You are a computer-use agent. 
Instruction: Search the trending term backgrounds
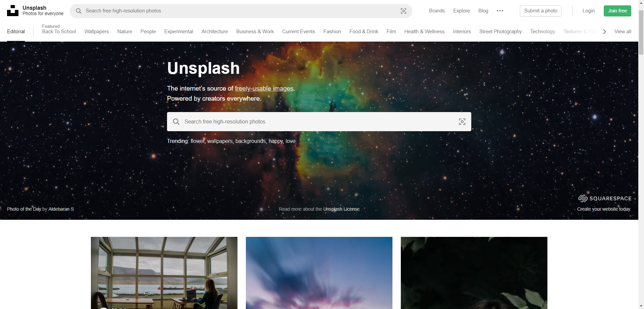[251, 141]
